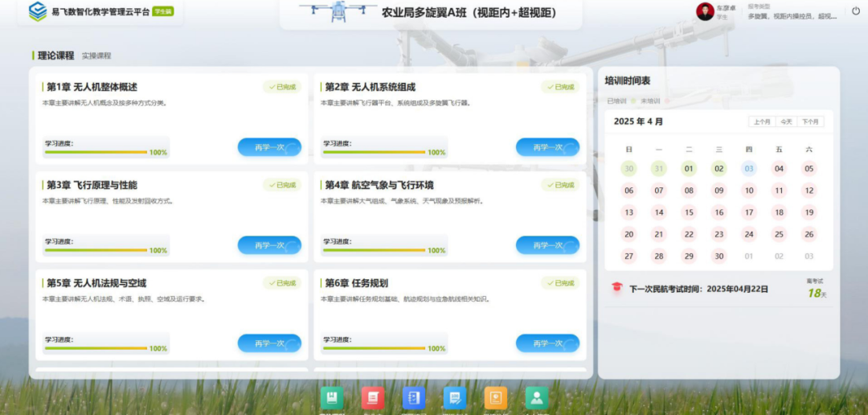Open the red document icon in dock
The image size is (868, 415).
coord(373,398)
